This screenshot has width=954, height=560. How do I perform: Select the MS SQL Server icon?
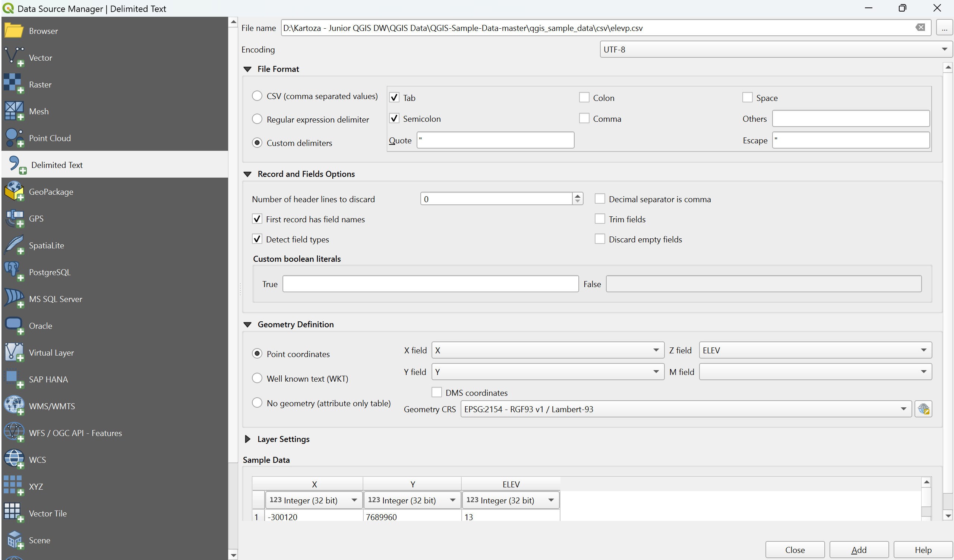[14, 299]
